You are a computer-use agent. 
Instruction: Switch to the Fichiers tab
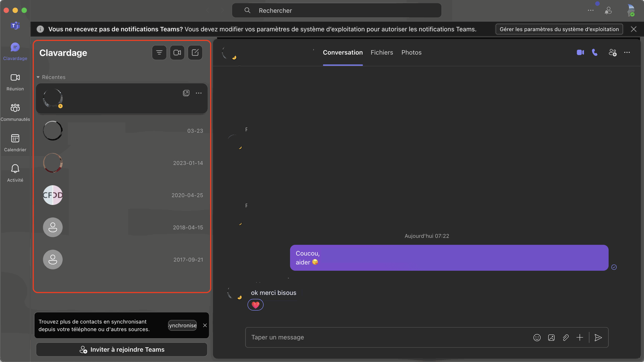click(382, 52)
